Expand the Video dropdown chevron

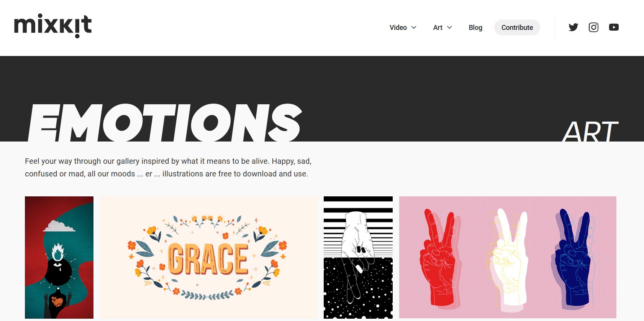[x=414, y=28]
